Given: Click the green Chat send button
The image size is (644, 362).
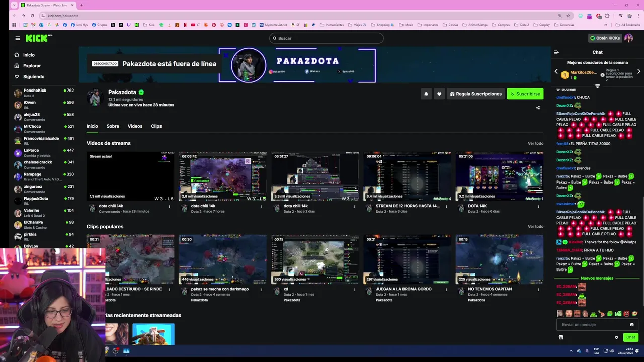Looking at the screenshot, I should click(x=631, y=337).
